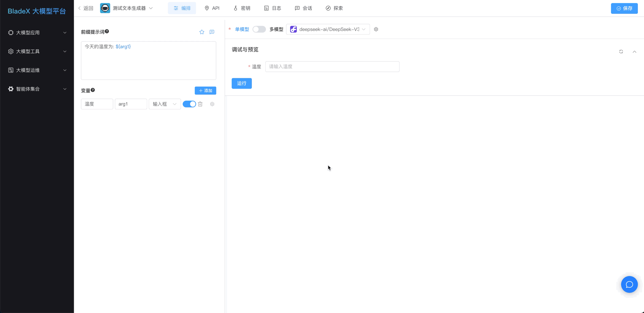
Task: Click the help icon next to 变量
Action: coord(93,90)
